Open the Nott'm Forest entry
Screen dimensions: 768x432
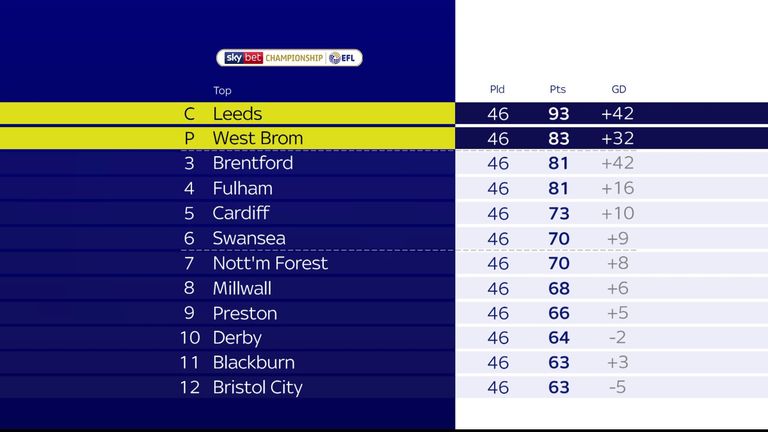[x=270, y=264]
